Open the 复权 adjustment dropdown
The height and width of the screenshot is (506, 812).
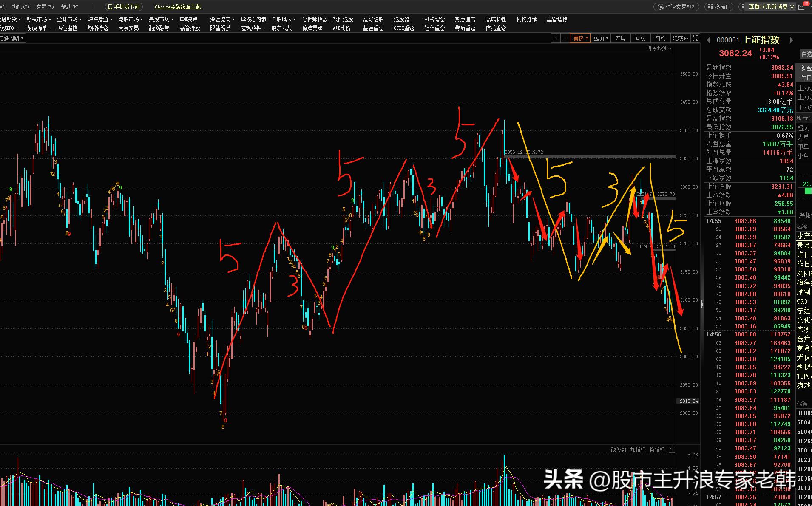580,38
